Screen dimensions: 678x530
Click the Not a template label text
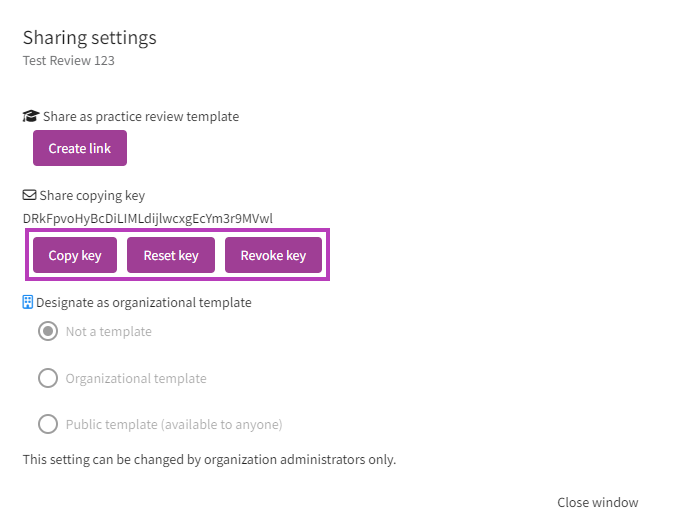click(108, 331)
